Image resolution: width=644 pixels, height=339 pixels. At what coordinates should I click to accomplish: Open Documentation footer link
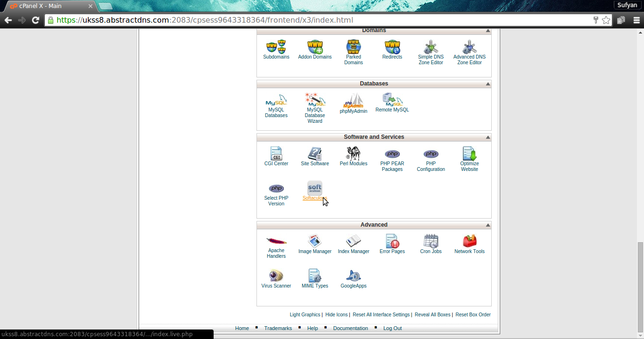(x=351, y=328)
